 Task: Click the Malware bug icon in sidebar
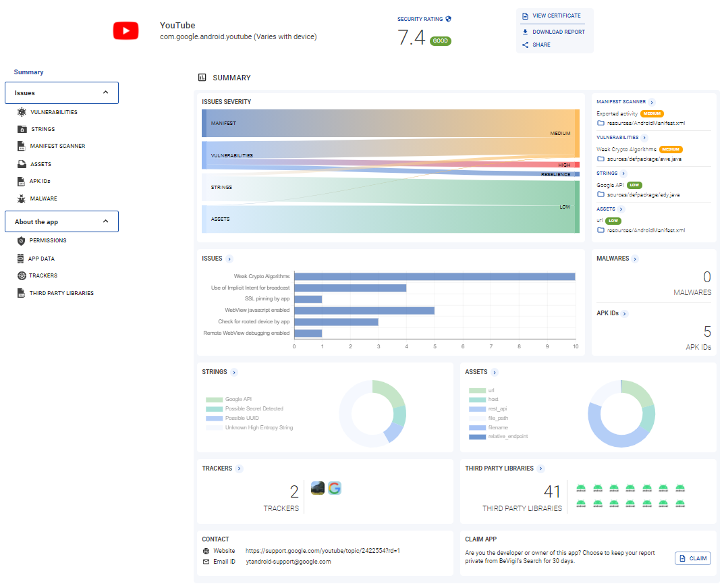pyautogui.click(x=21, y=198)
